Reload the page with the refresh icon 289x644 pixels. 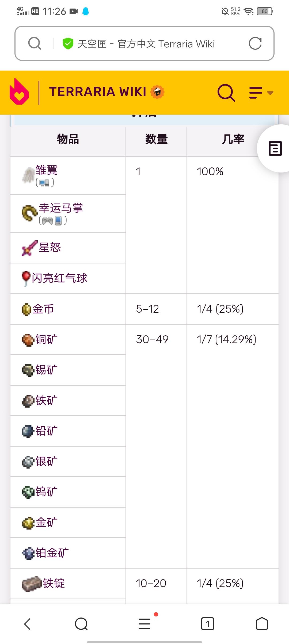tap(255, 43)
